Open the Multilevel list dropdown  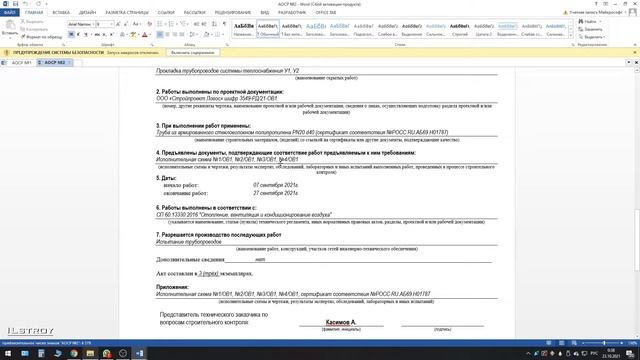pyautogui.click(x=184, y=24)
